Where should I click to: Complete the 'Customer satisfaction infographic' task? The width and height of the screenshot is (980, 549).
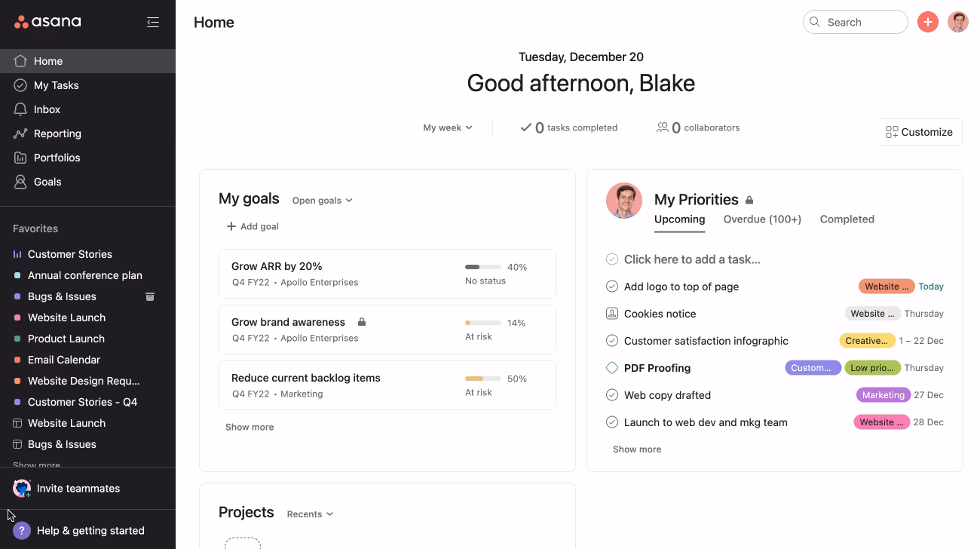point(611,340)
